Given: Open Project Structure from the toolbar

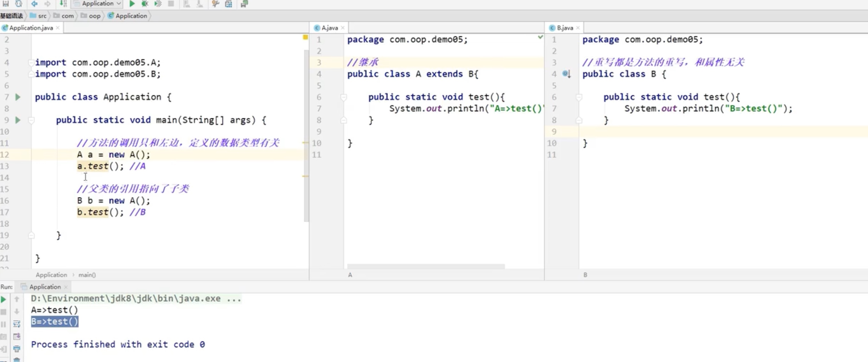Looking at the screenshot, I should 228,4.
